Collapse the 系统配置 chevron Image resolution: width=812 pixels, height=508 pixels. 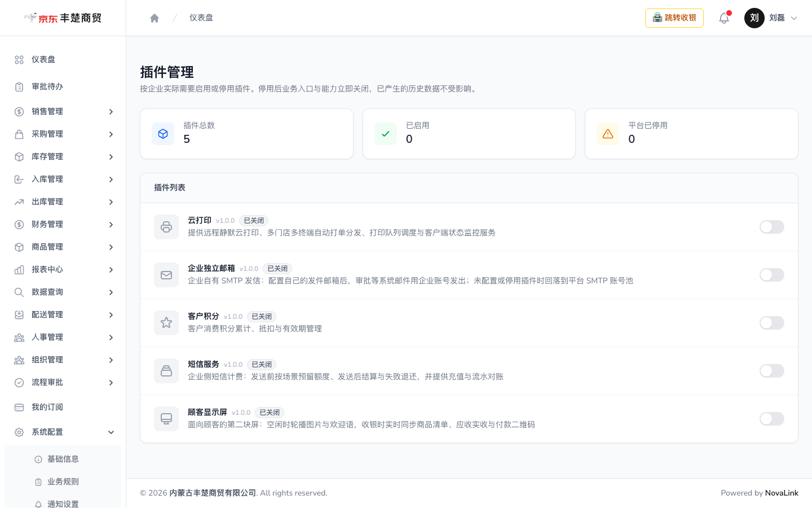click(111, 432)
